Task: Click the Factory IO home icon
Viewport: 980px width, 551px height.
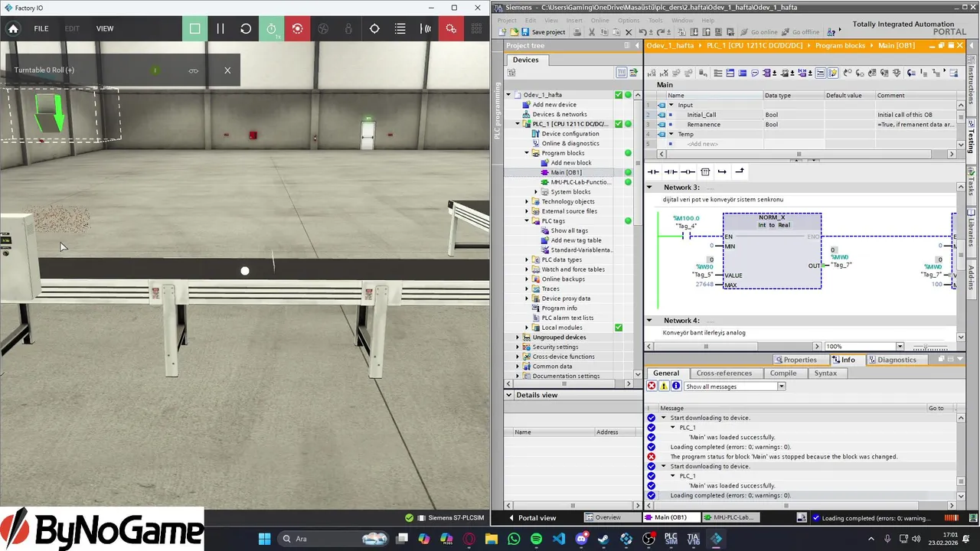Action: (13, 28)
